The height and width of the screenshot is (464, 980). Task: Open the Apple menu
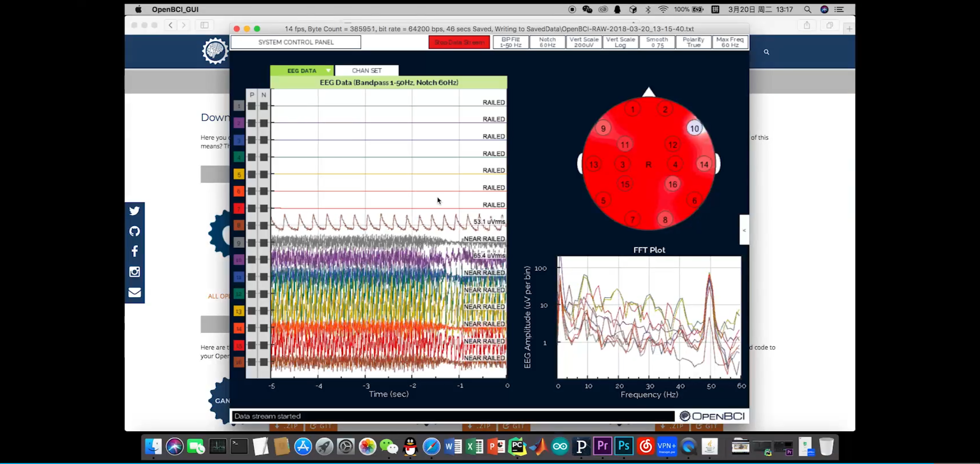[x=138, y=9]
